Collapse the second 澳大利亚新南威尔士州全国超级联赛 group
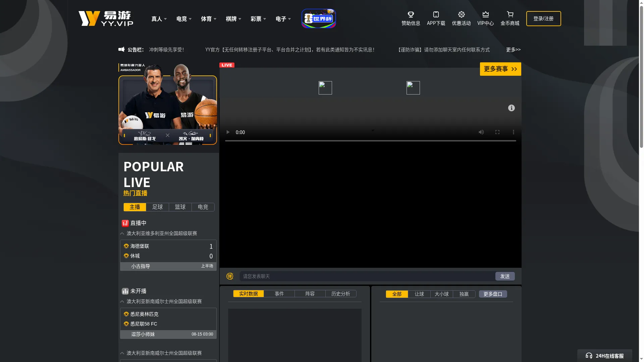This screenshot has width=644, height=362. pos(122,353)
